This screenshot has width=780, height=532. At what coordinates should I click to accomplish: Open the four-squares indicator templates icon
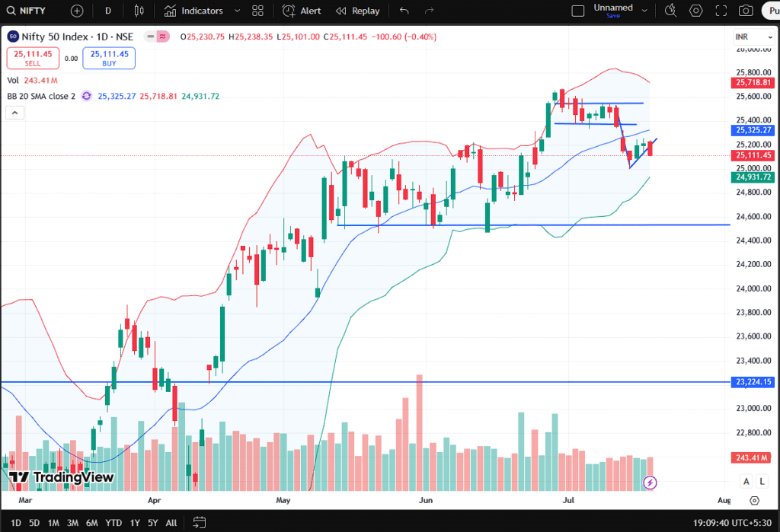[x=257, y=11]
